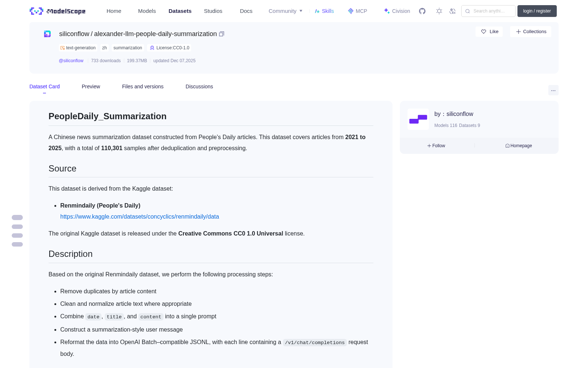Click the zh language tag

tap(104, 48)
